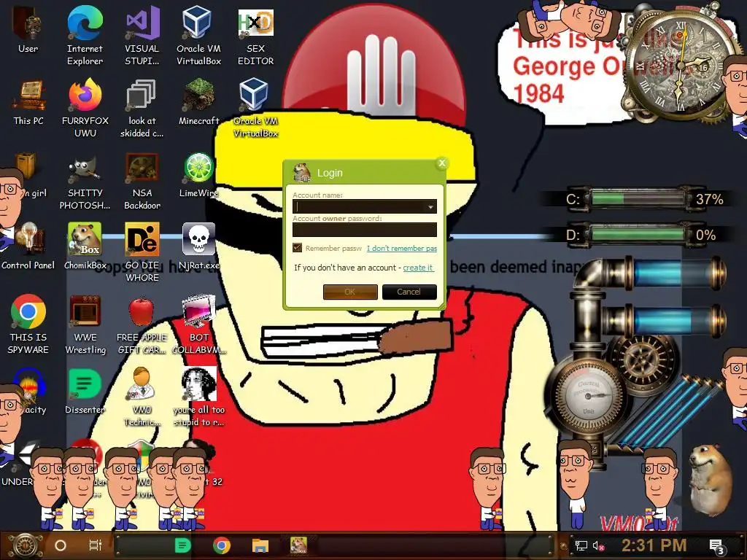The width and height of the screenshot is (747, 560).
Task: Open Task View on the taskbar
Action: [96, 545]
